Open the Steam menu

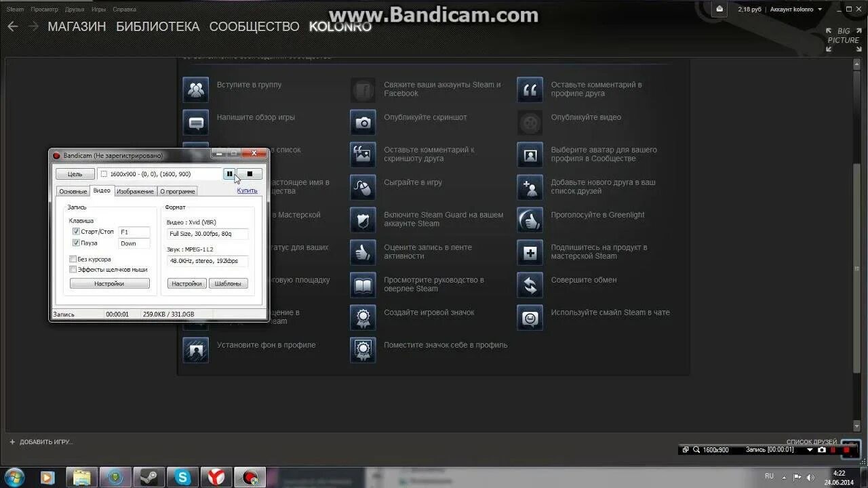click(x=15, y=9)
